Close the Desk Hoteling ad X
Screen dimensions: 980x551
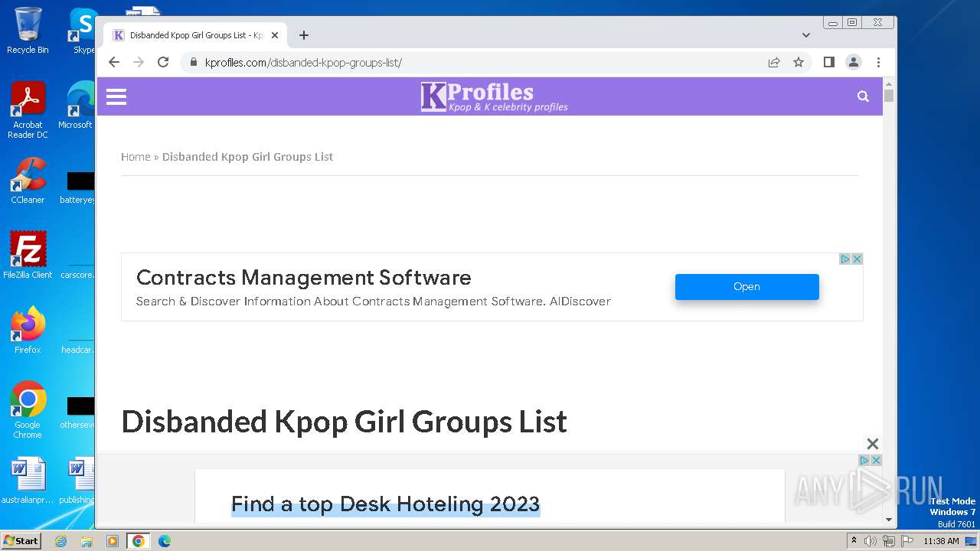[x=877, y=460]
